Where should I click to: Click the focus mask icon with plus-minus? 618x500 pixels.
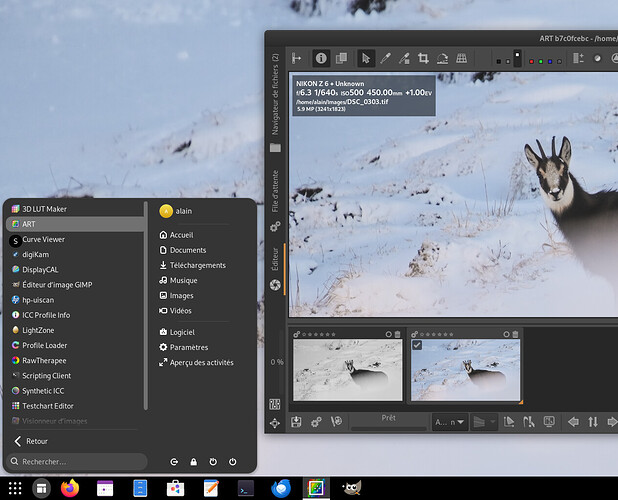[x=578, y=59]
